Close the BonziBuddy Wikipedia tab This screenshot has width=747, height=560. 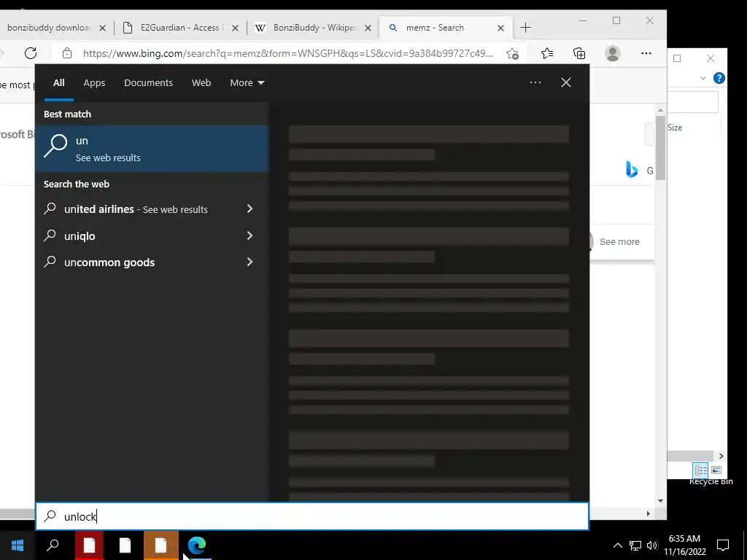(x=368, y=28)
